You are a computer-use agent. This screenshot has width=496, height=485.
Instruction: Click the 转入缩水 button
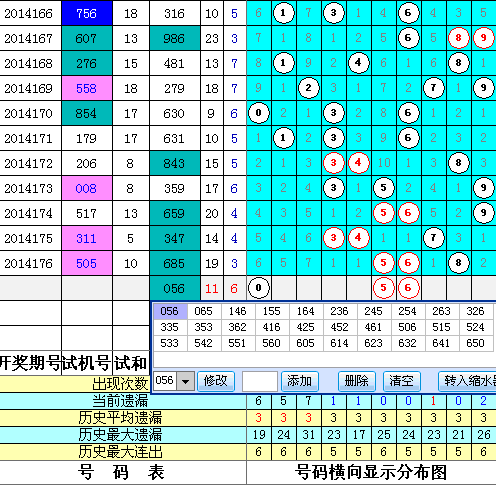tap(467, 381)
